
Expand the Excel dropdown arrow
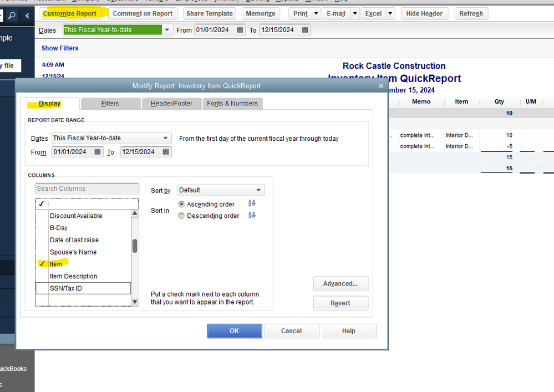[390, 14]
